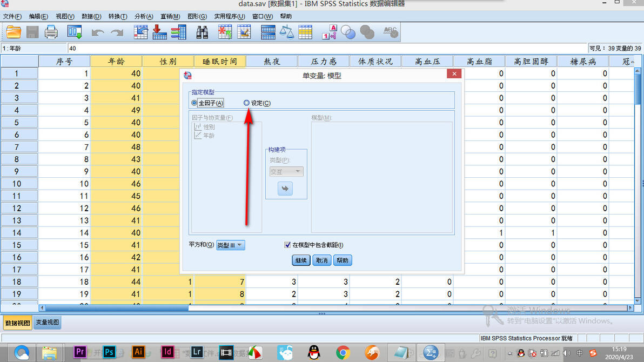Click the volume speaker tray icon

click(567, 353)
